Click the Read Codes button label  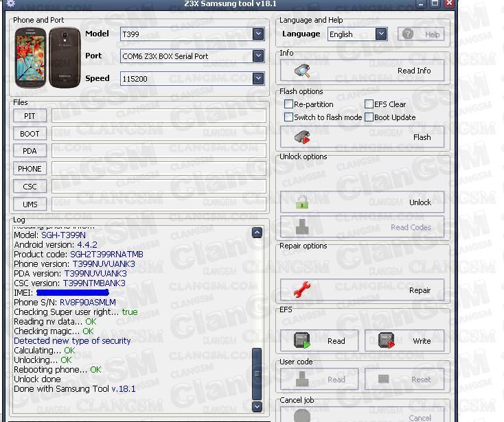[x=411, y=227]
